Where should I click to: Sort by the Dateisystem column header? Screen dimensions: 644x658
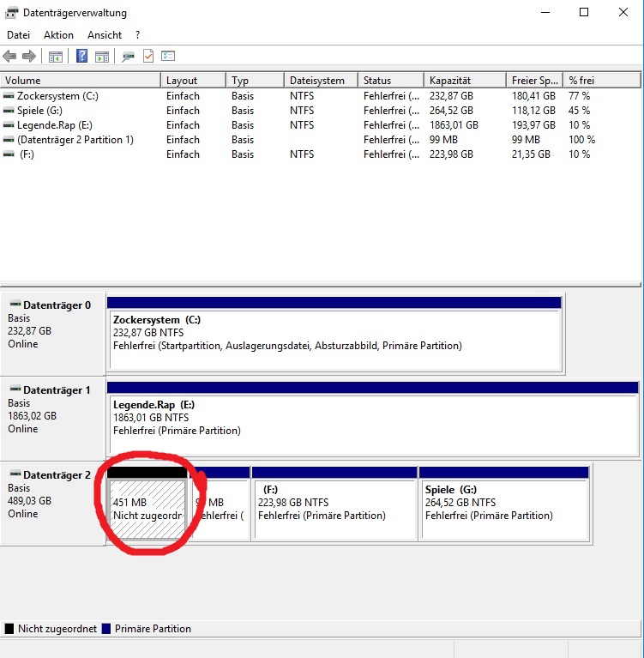coord(322,80)
